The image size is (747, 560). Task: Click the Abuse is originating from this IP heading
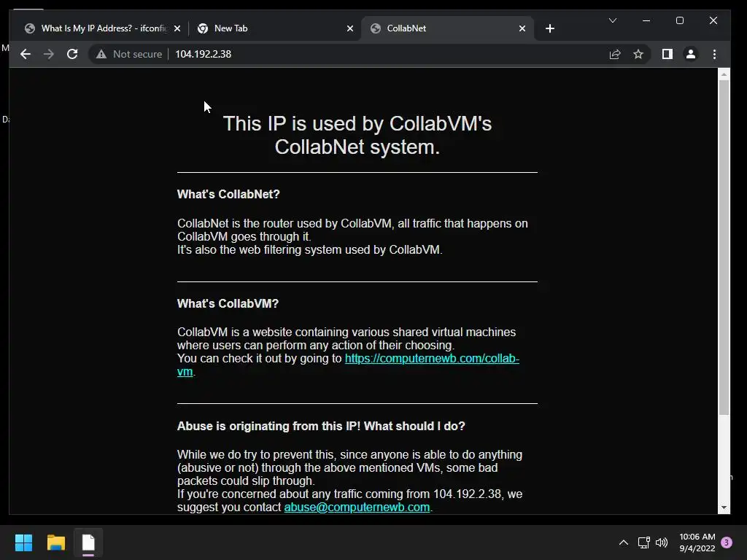click(x=321, y=426)
